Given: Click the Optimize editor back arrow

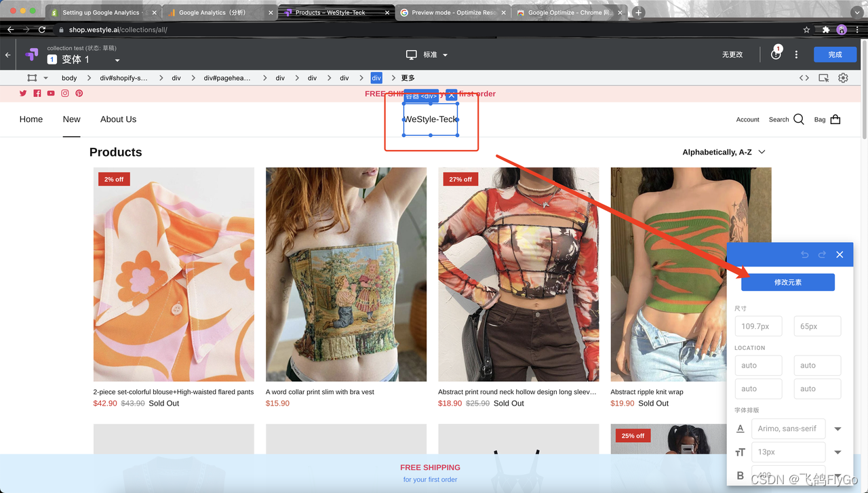Looking at the screenshot, I should pos(7,55).
